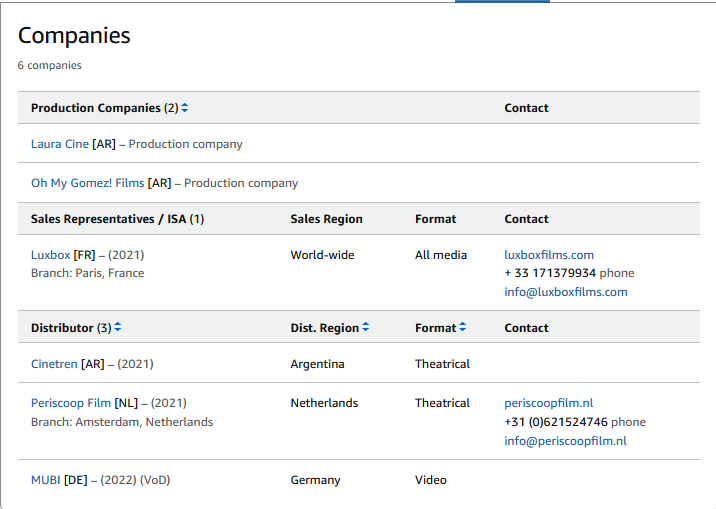Open the Periscoop Film distributor link
The width and height of the screenshot is (716, 509).
pos(71,403)
